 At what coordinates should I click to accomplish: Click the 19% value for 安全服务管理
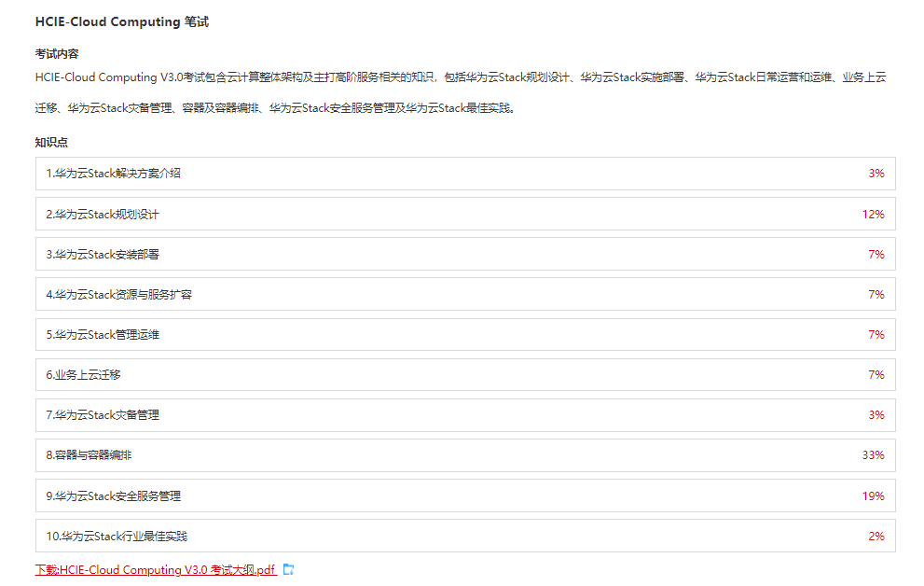point(874,496)
